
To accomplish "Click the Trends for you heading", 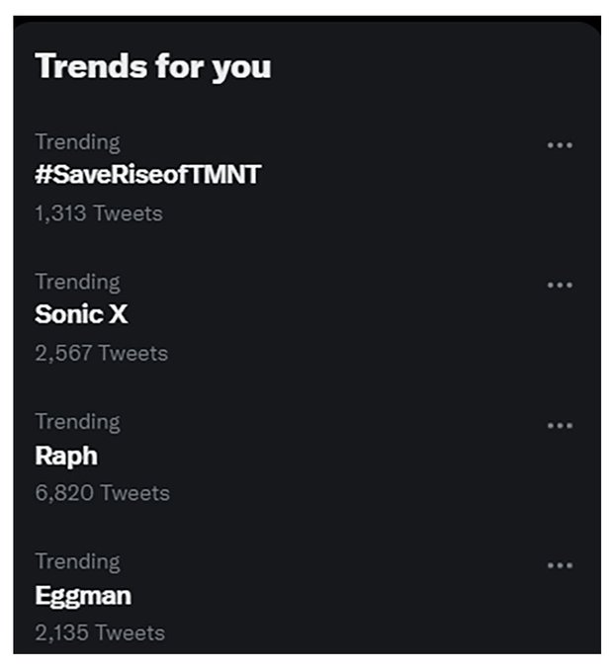I will pyautogui.click(x=152, y=66).
